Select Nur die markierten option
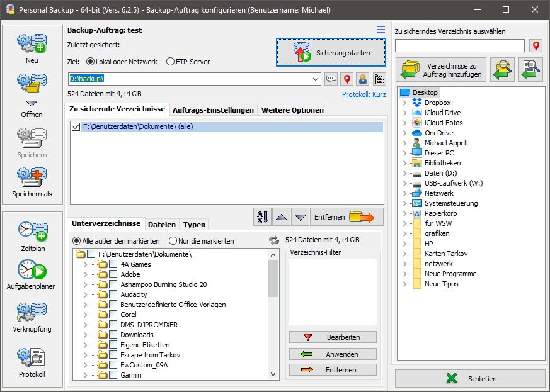 [173, 241]
